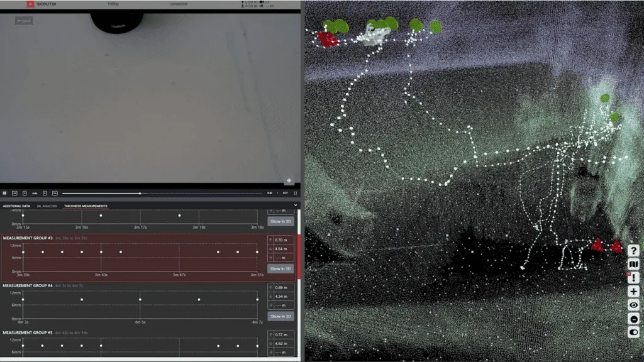Image resolution: width=644 pixels, height=362 pixels.
Task: Click the Back button over the video
Action: coord(25,21)
